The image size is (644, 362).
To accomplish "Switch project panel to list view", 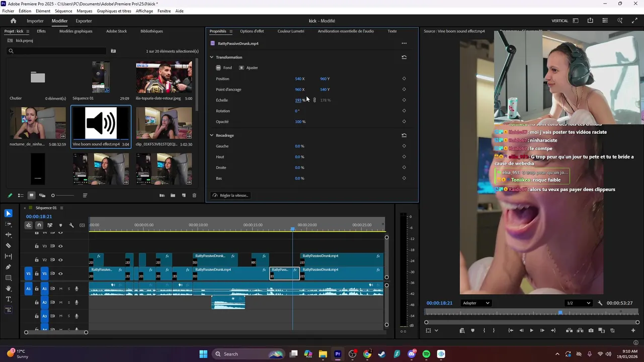I will [21, 196].
